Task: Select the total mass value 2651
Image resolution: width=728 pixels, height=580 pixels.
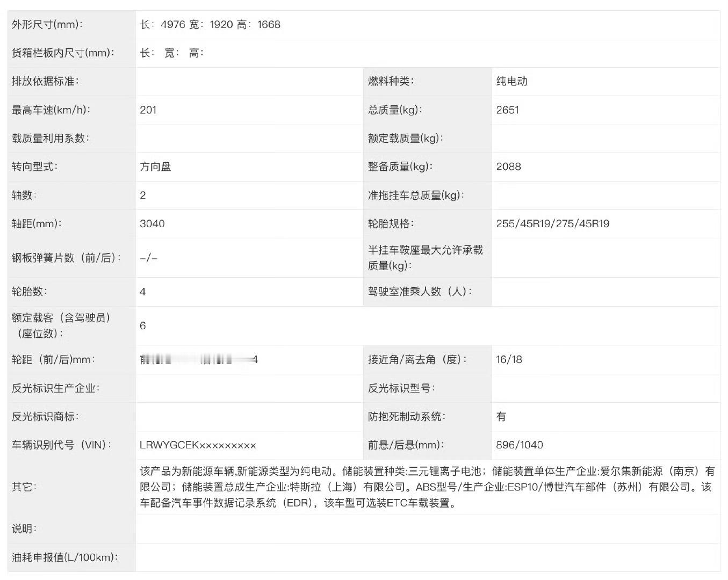Action: pyautogui.click(x=508, y=110)
